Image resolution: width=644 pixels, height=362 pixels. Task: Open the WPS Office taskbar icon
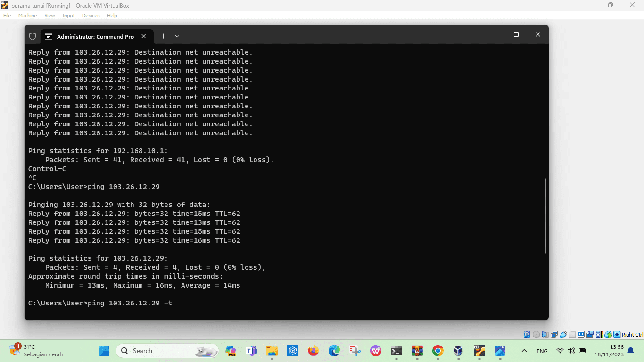point(376,351)
